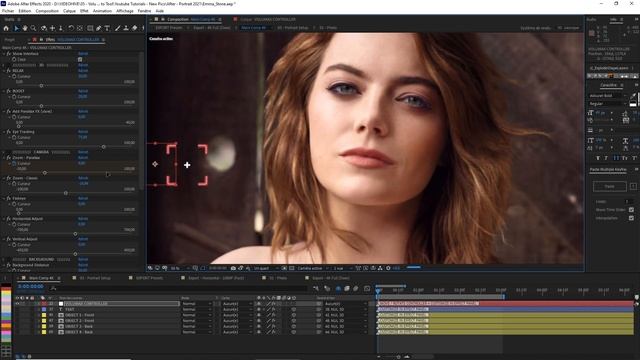Click the eyedropper in Character panel
Screen dimensions: 640x360
(x=633, y=96)
